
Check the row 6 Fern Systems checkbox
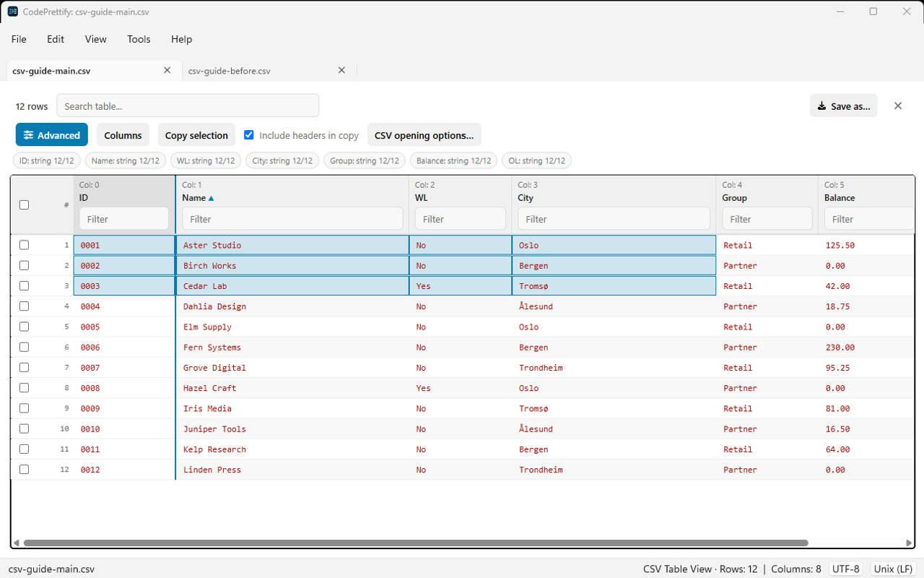[x=24, y=347]
